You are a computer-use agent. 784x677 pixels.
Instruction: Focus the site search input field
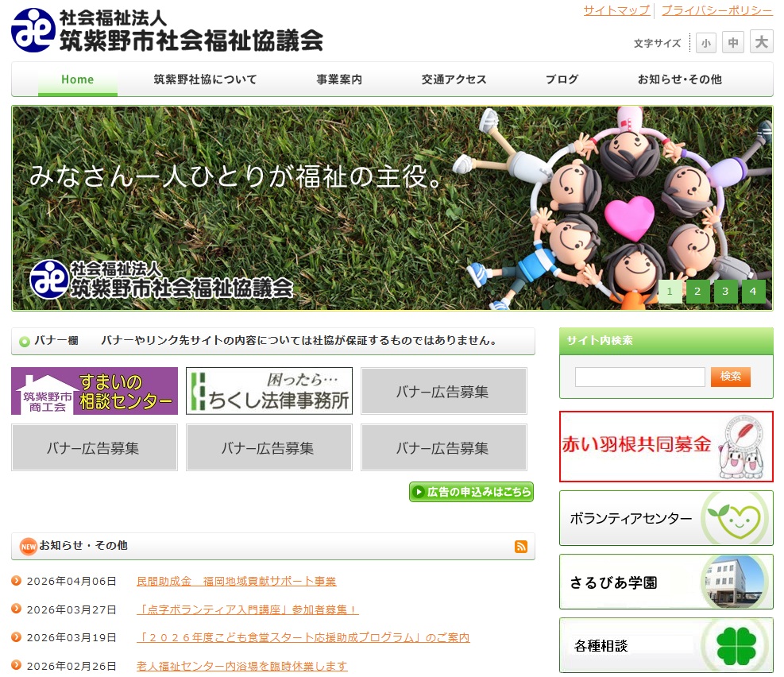click(639, 377)
